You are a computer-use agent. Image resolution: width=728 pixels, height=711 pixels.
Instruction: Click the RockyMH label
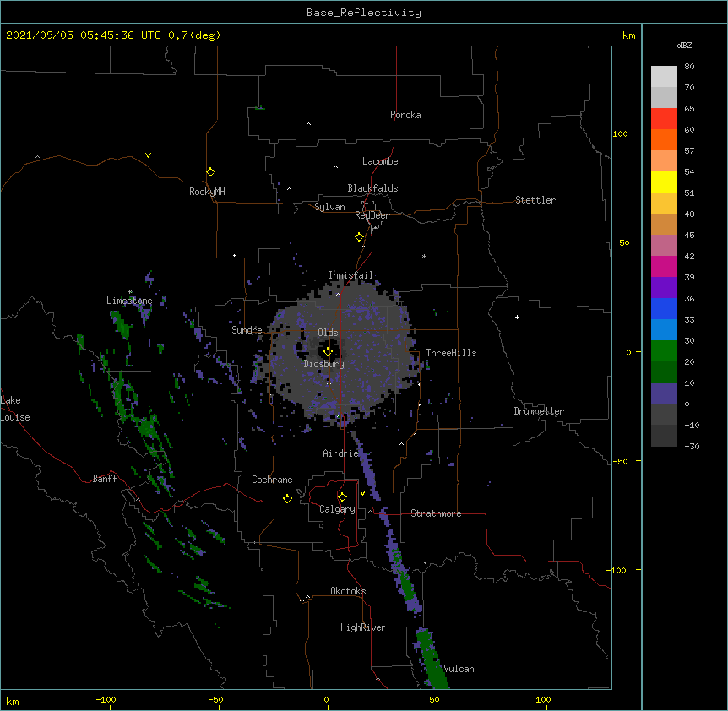pos(207,192)
